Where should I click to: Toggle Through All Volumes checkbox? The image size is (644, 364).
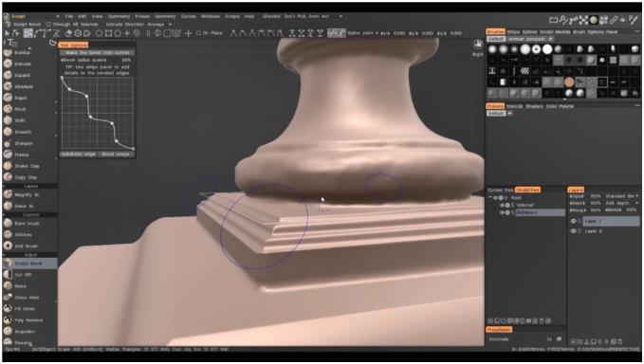tap(48, 25)
